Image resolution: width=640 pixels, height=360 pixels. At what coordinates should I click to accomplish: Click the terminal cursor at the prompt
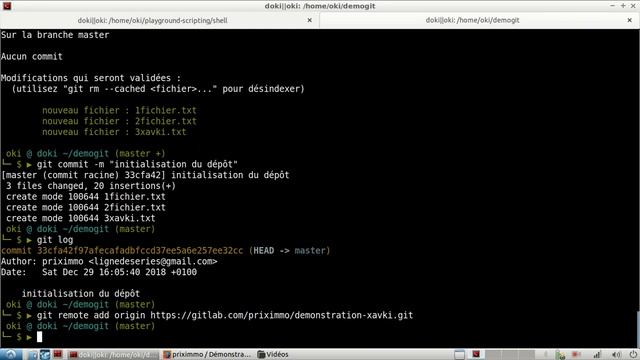40,337
